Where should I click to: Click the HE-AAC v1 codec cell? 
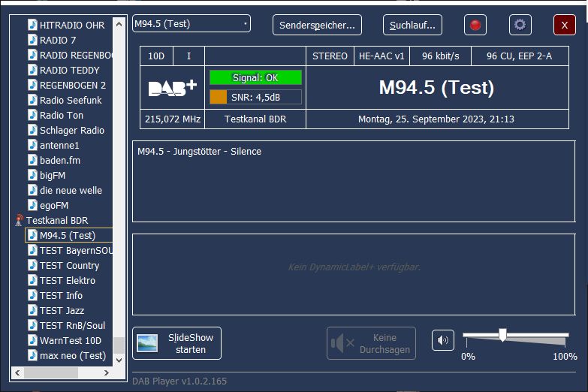point(381,56)
